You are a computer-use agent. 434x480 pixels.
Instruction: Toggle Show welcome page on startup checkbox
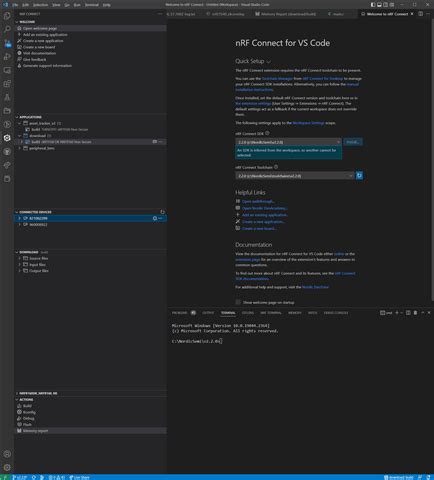[x=238, y=302]
